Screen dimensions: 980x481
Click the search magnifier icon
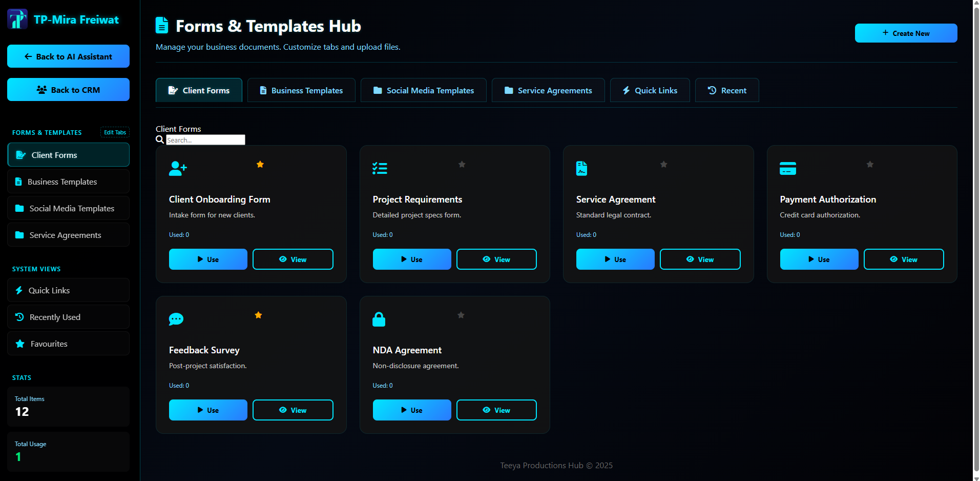[x=160, y=139]
